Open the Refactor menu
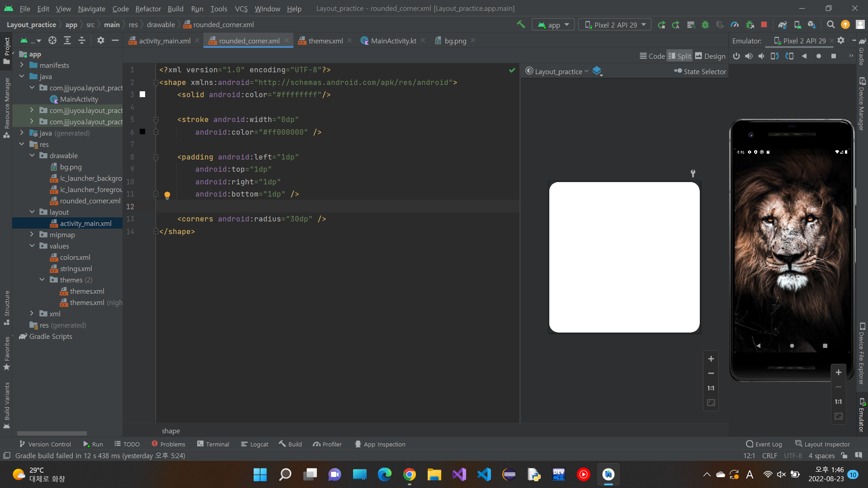 [x=148, y=9]
